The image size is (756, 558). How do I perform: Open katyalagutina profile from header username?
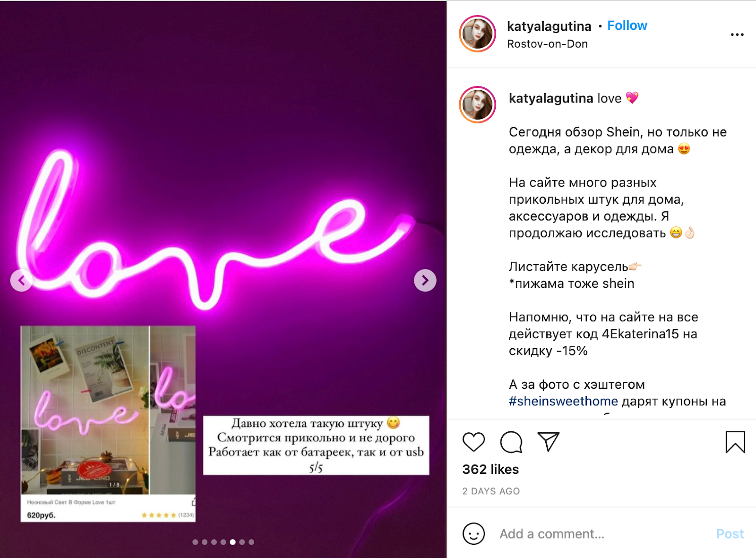pyautogui.click(x=549, y=26)
